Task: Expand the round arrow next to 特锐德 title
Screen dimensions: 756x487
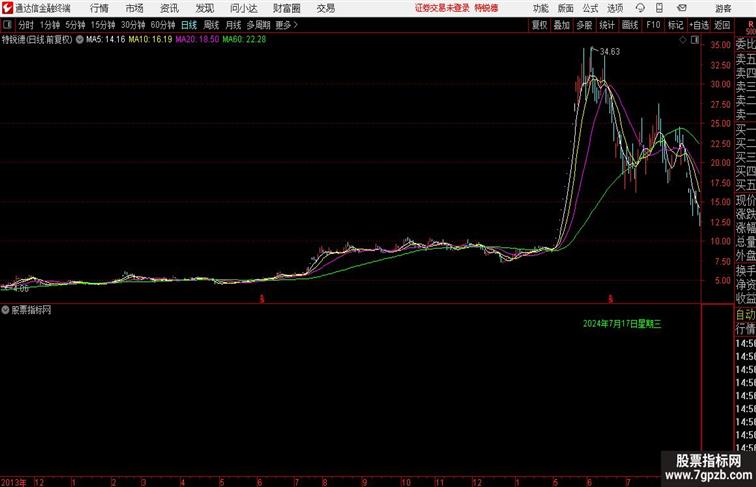Action: (80, 40)
